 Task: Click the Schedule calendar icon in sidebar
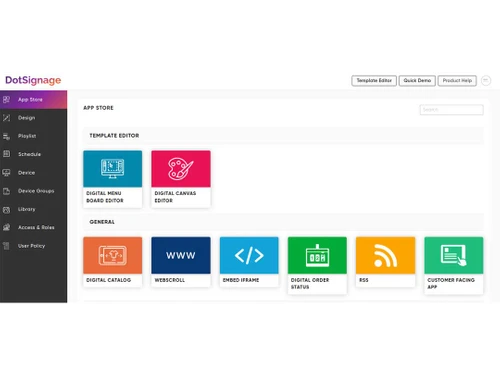pos(6,154)
